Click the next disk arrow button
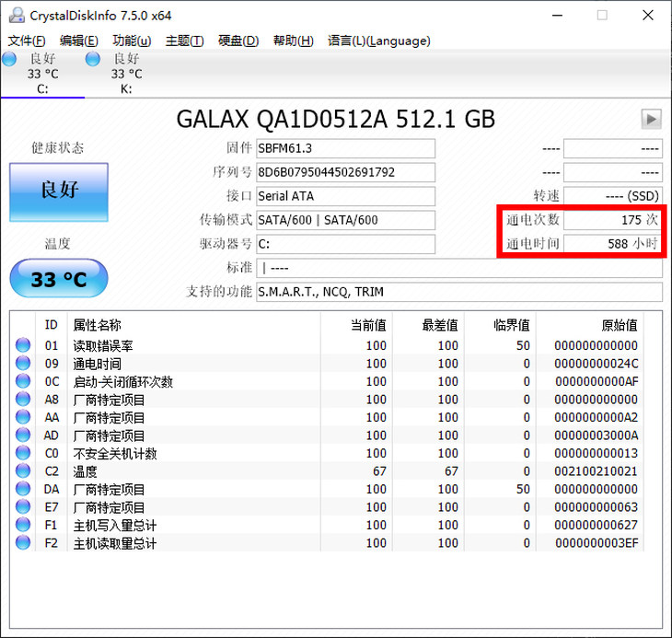 coord(651,119)
